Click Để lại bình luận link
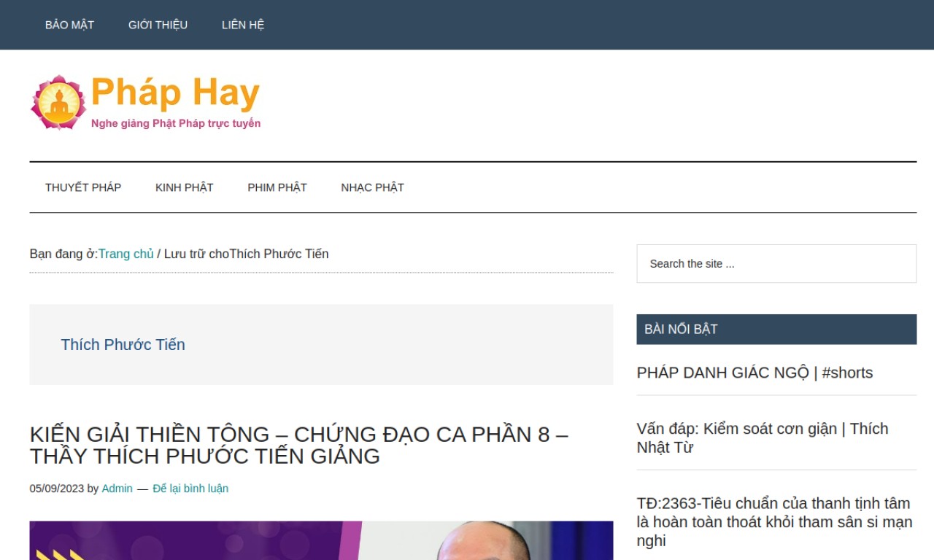934x560 pixels. click(x=190, y=489)
